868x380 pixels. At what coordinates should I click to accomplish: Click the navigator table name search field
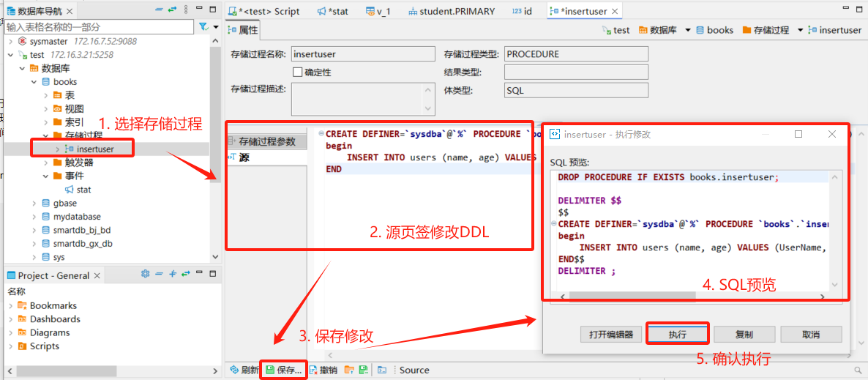click(99, 26)
